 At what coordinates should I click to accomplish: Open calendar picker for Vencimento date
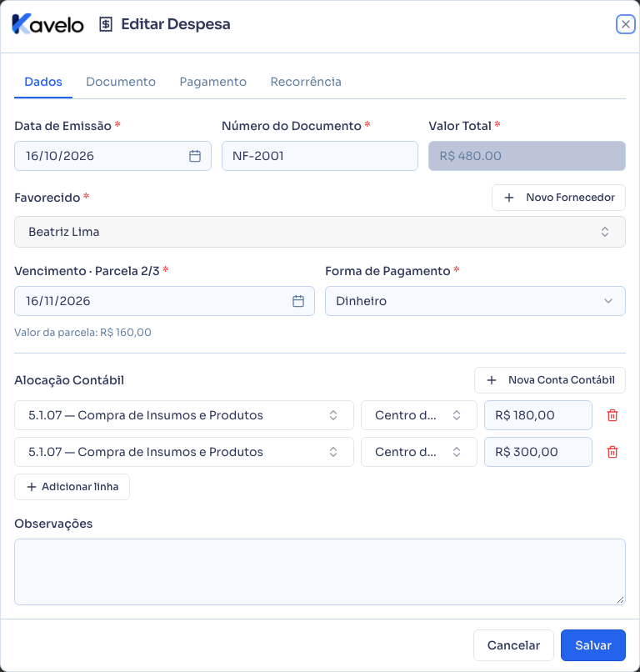coord(298,301)
